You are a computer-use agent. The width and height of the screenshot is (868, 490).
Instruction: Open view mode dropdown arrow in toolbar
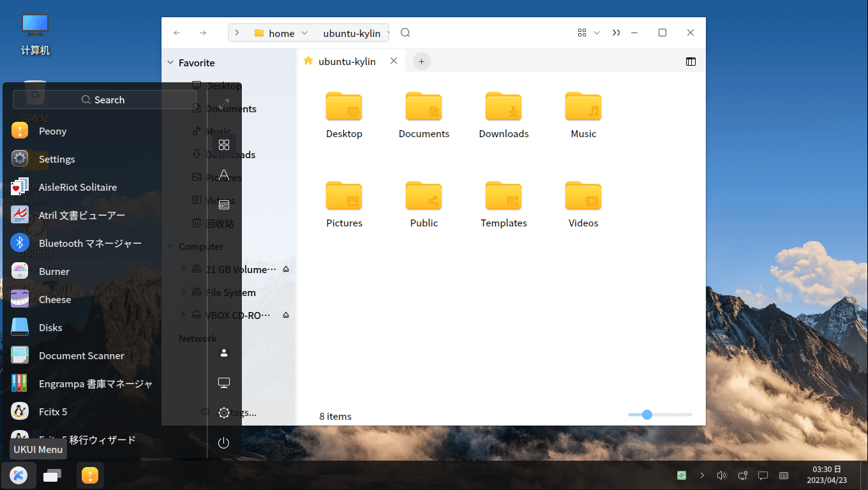(597, 33)
